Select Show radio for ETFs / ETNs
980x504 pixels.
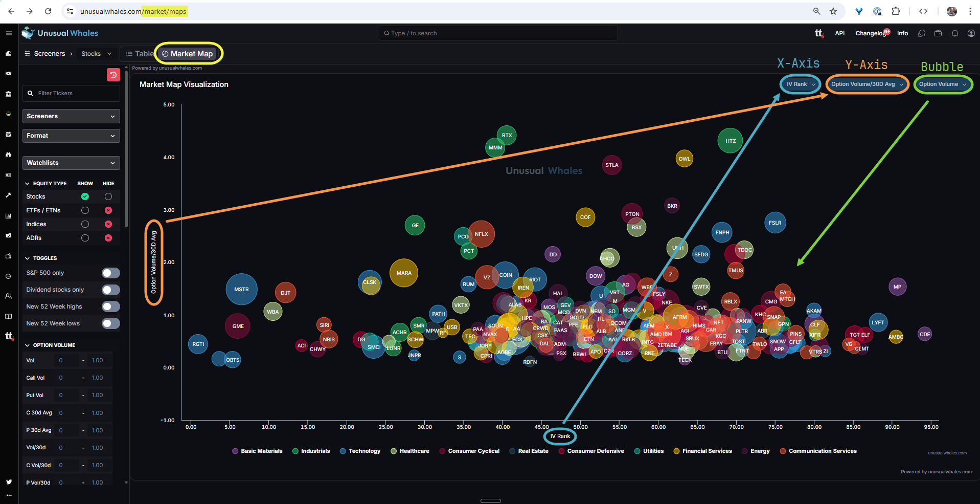point(85,210)
